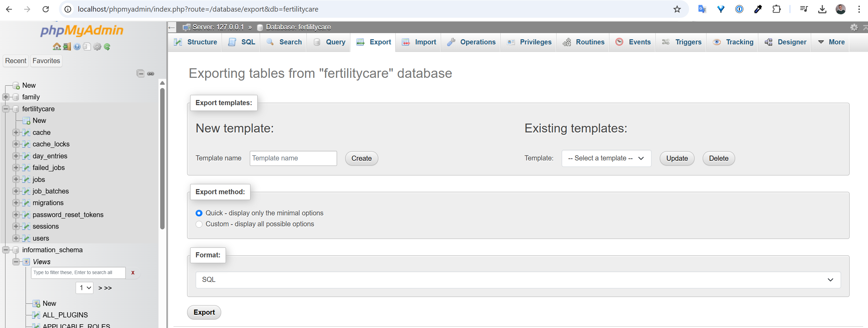
Task: Open documentation via the question mark icon
Action: tap(77, 47)
